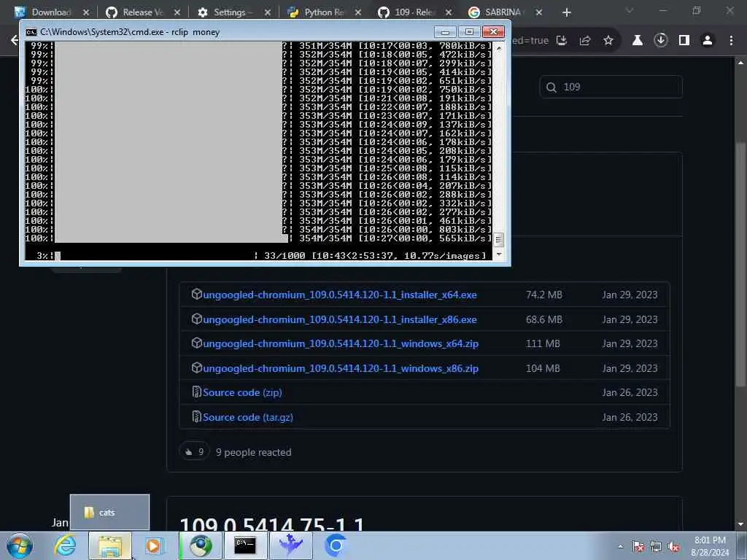
Task: Click the install page icon in address bar
Action: pyautogui.click(x=562, y=41)
